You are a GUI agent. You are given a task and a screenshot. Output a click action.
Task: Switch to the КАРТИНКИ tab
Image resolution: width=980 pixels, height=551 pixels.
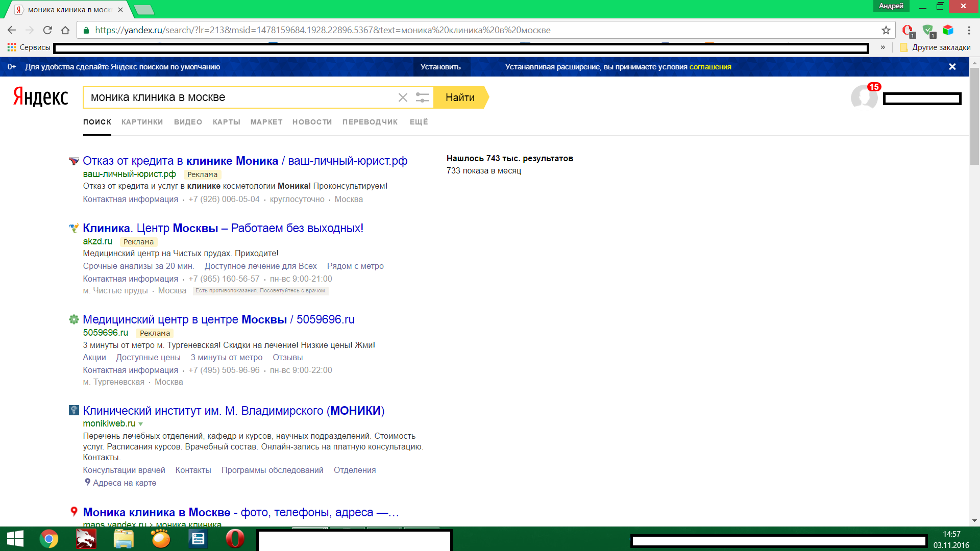click(x=142, y=122)
